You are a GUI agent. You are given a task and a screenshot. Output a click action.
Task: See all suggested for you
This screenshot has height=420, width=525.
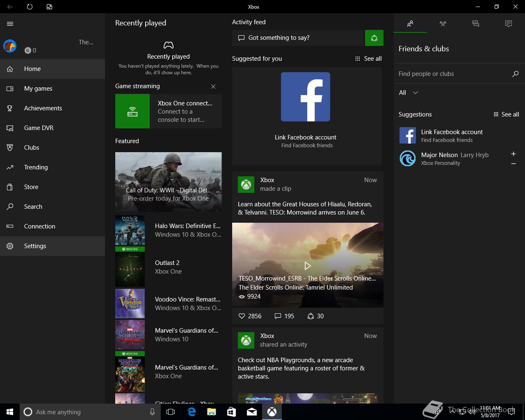(368, 59)
